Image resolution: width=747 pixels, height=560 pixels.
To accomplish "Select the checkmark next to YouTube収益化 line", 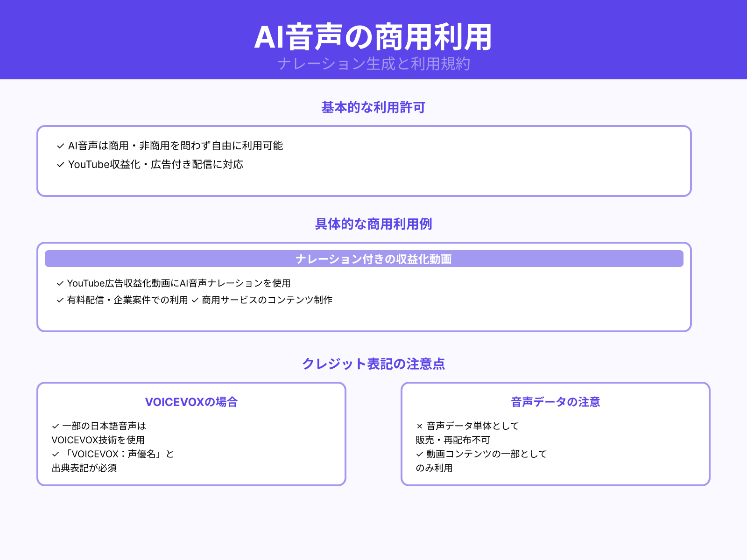I will [x=60, y=164].
